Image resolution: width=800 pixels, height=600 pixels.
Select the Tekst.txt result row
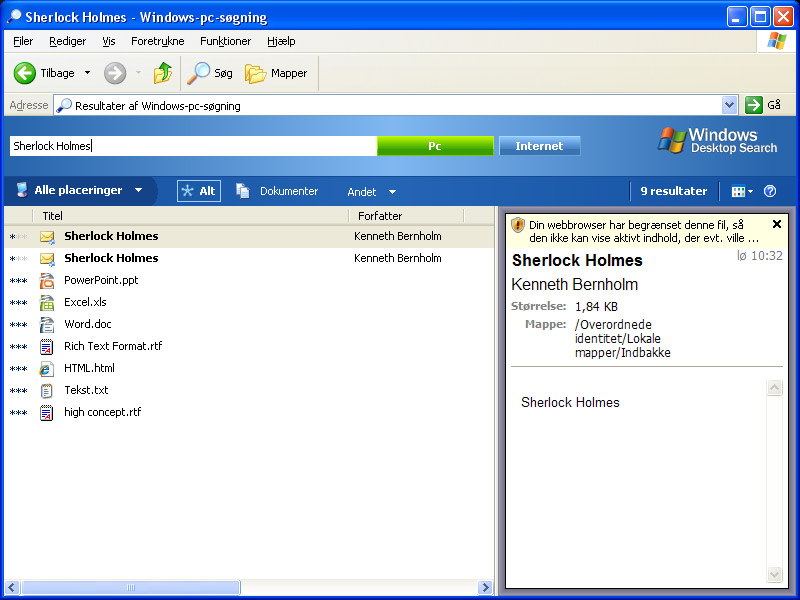pyautogui.click(x=249, y=390)
